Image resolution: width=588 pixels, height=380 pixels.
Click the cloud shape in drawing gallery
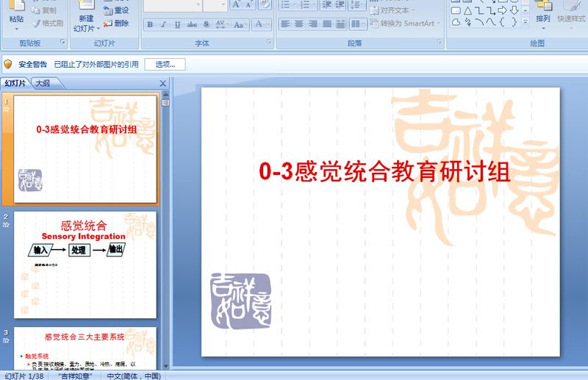[455, 22]
